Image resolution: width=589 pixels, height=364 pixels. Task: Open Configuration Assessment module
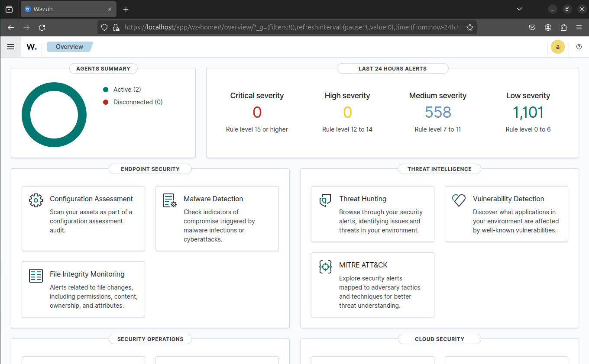click(83, 219)
